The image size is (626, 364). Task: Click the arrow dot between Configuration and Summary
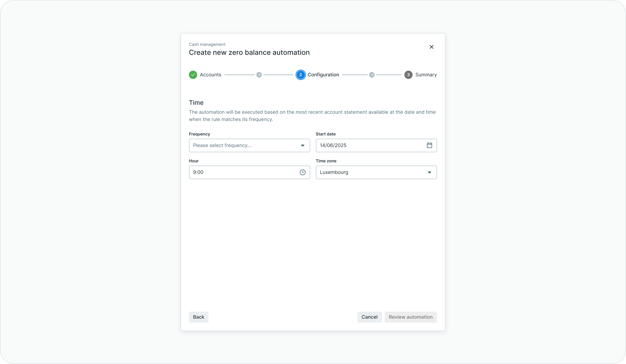(x=372, y=75)
